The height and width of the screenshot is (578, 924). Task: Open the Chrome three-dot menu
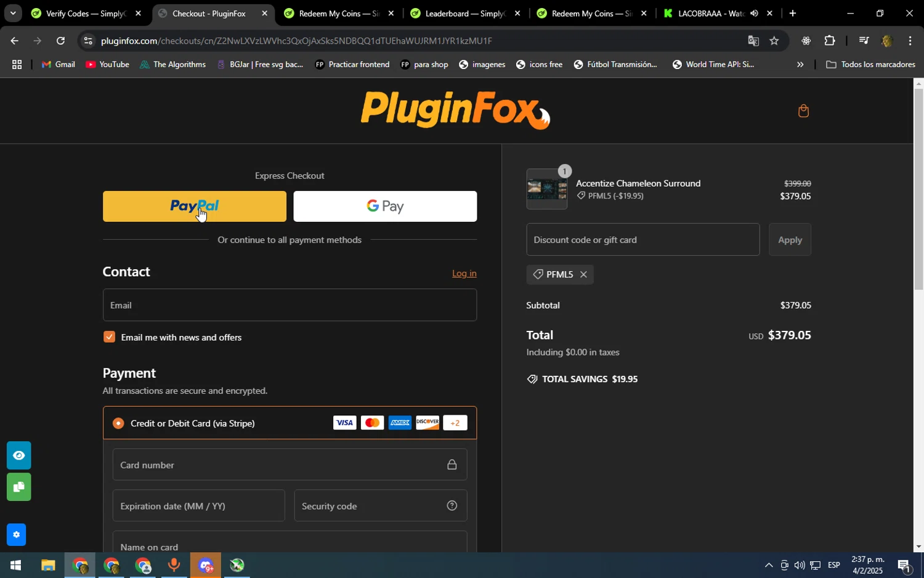pyautogui.click(x=910, y=41)
